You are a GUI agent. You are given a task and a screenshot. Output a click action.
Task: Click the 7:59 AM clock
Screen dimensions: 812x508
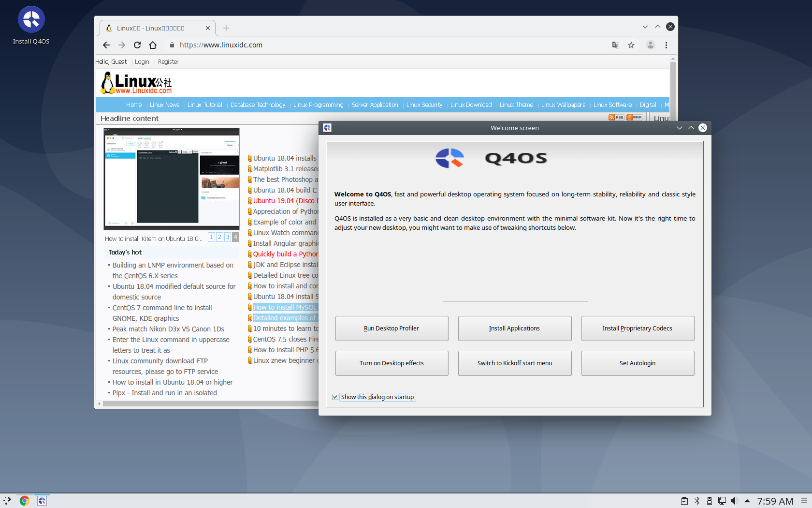tap(775, 501)
